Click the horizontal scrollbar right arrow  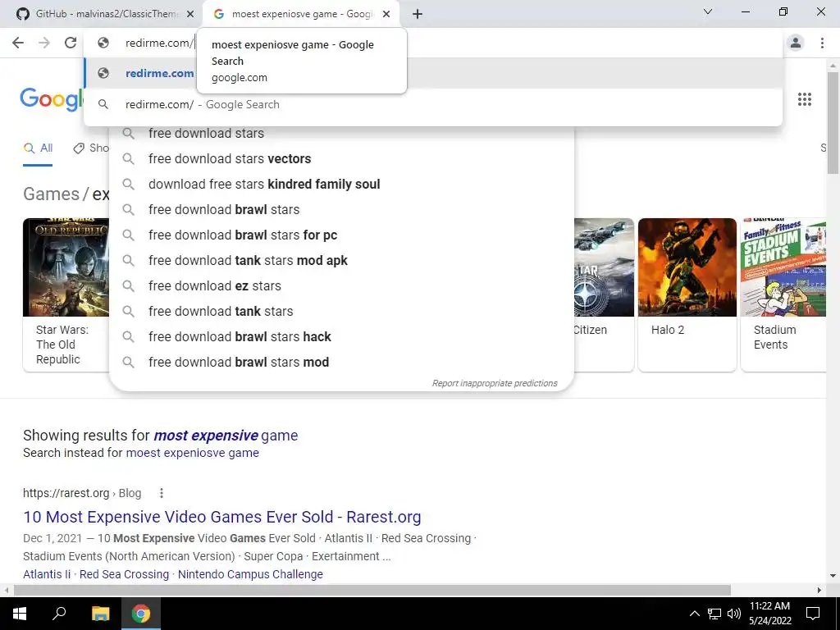(x=819, y=590)
